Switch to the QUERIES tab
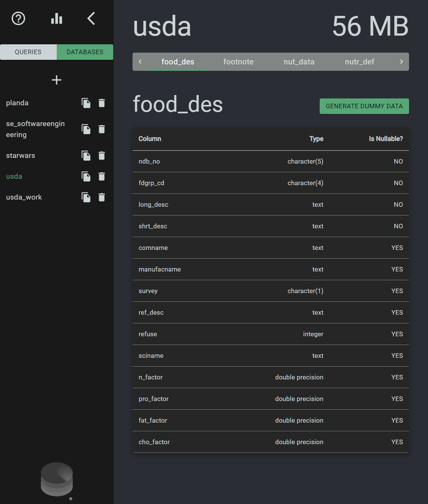The height and width of the screenshot is (504, 428). [x=28, y=52]
